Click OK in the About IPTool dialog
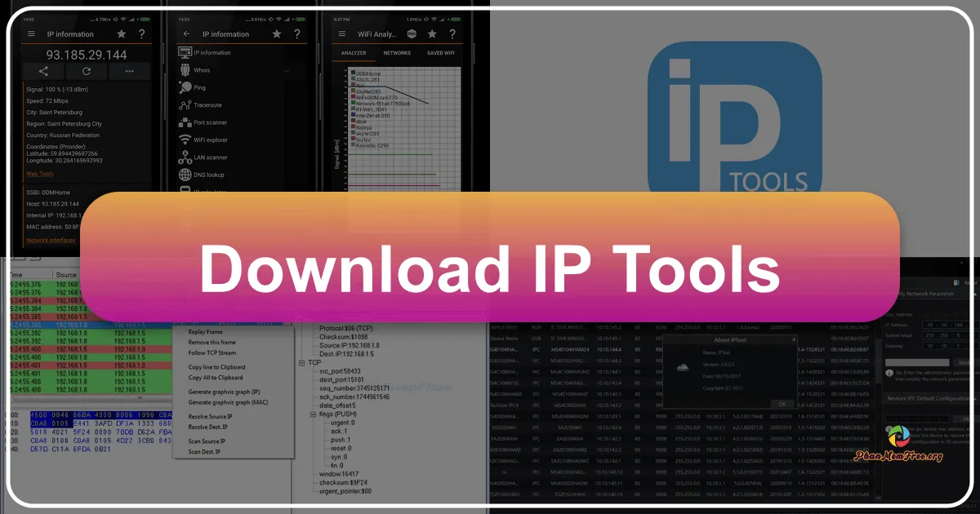Image resolution: width=980 pixels, height=514 pixels. coord(781,403)
